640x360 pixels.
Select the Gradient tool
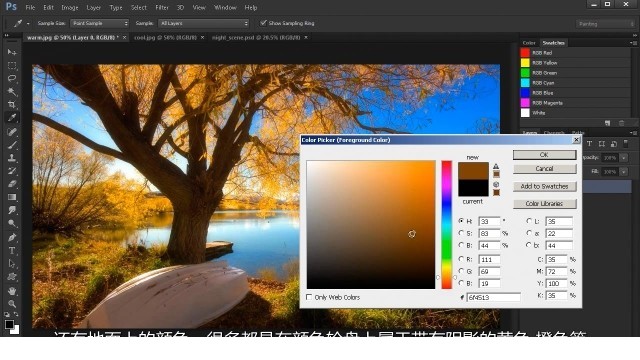click(12, 197)
